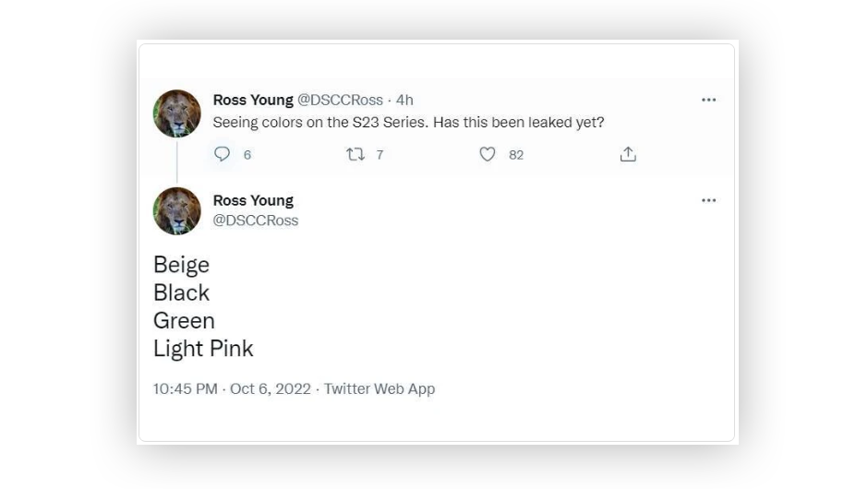The image size is (868, 489).
Task: Click the Ross Young name on the second tweet
Action: click(x=253, y=200)
